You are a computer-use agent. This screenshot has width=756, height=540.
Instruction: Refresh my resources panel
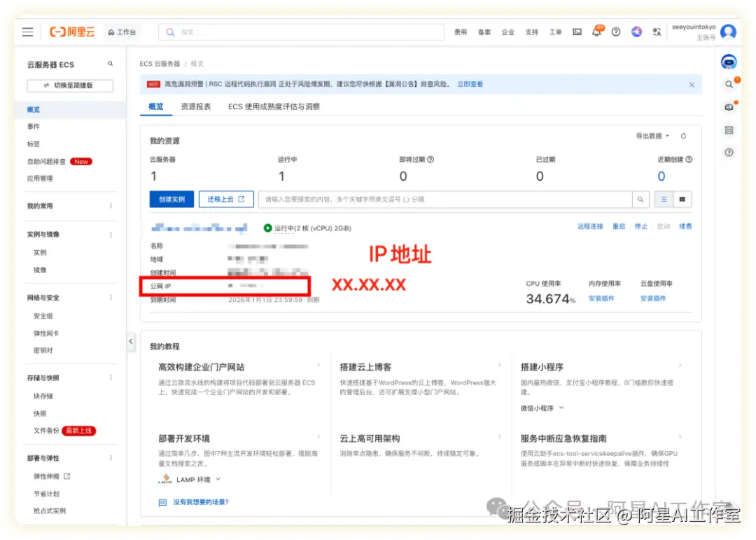(683, 136)
